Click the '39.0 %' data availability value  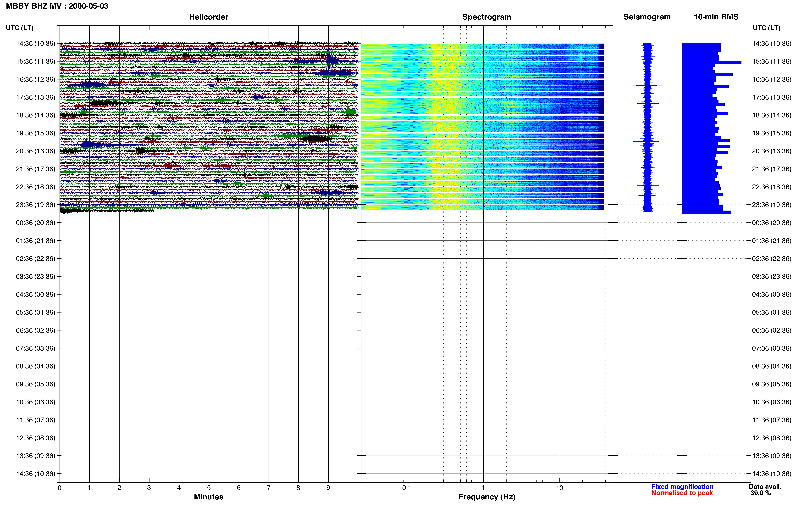click(761, 493)
